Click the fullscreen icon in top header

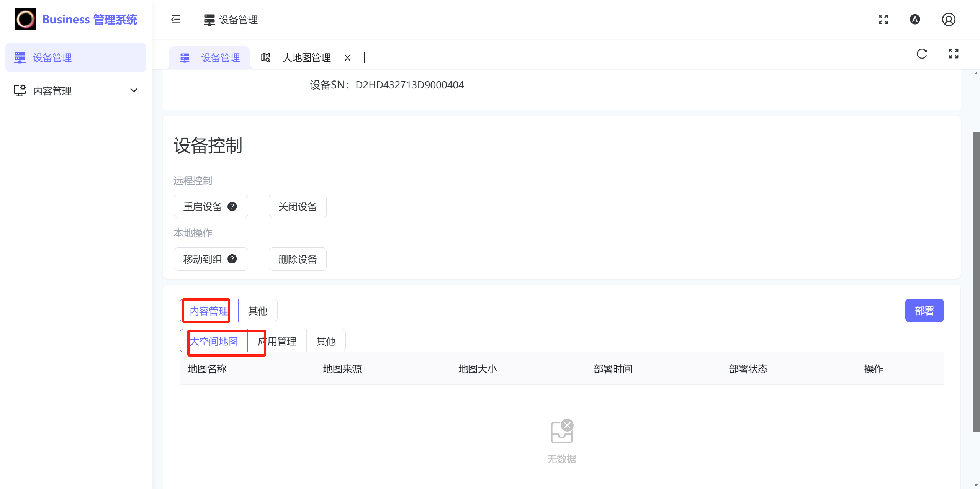[x=883, y=20]
